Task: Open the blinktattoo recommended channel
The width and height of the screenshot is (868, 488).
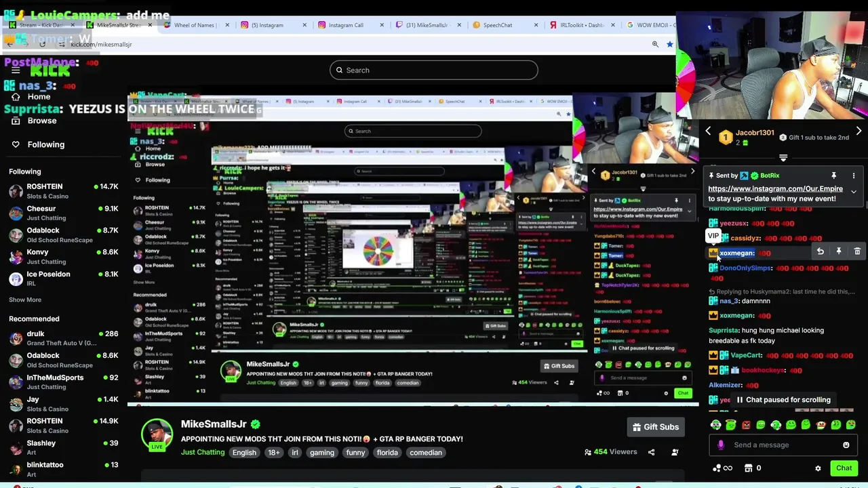Action: (x=64, y=469)
